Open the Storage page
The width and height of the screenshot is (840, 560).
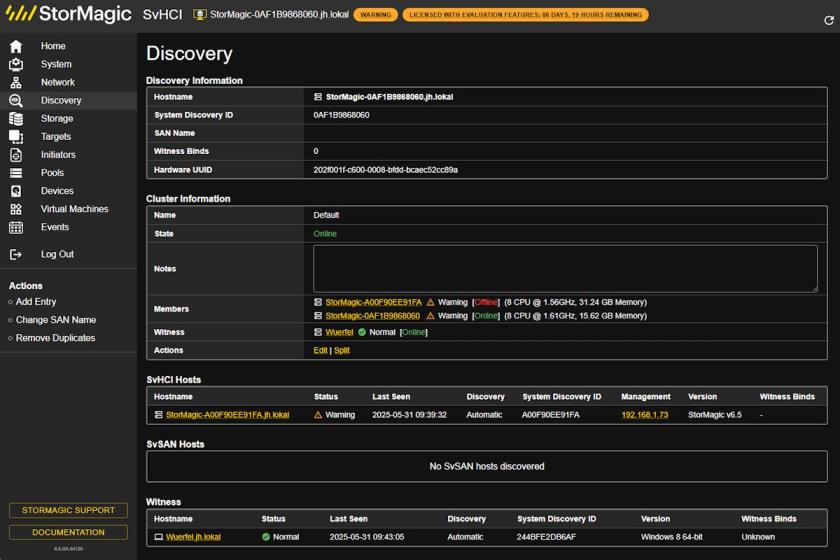(57, 118)
